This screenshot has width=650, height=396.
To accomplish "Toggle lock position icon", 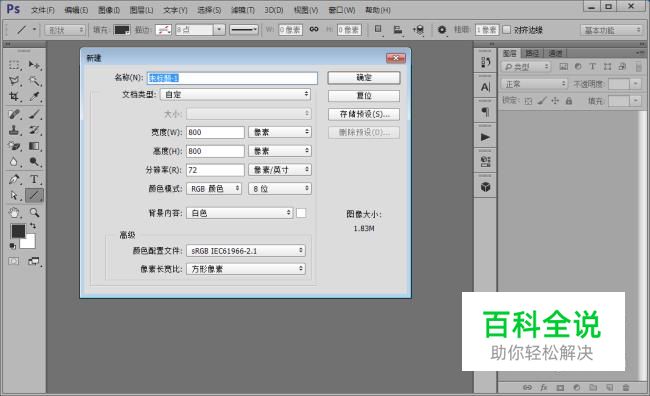I will click(x=555, y=101).
